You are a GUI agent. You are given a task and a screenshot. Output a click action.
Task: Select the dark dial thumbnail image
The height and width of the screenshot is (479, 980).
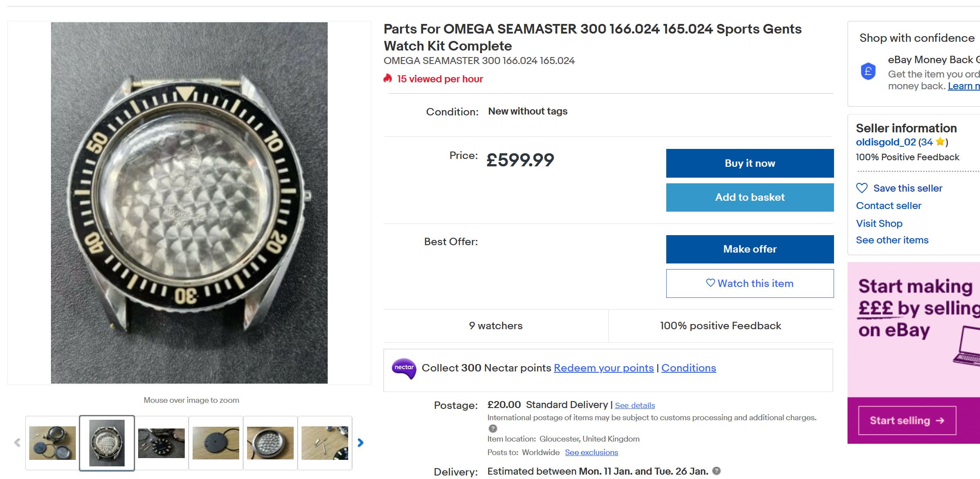[161, 443]
